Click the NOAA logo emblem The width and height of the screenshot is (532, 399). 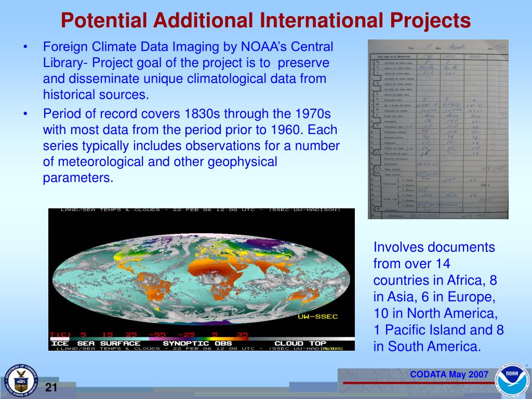pos(513,380)
